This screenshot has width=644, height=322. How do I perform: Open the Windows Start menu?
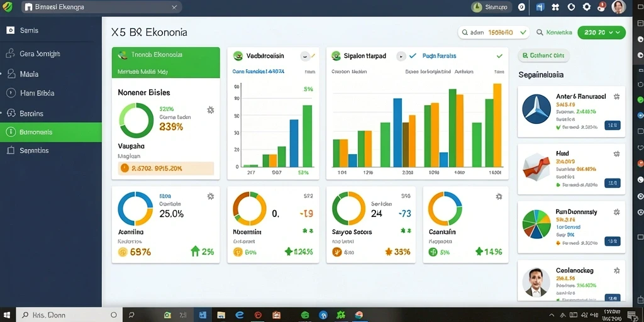(x=8, y=315)
